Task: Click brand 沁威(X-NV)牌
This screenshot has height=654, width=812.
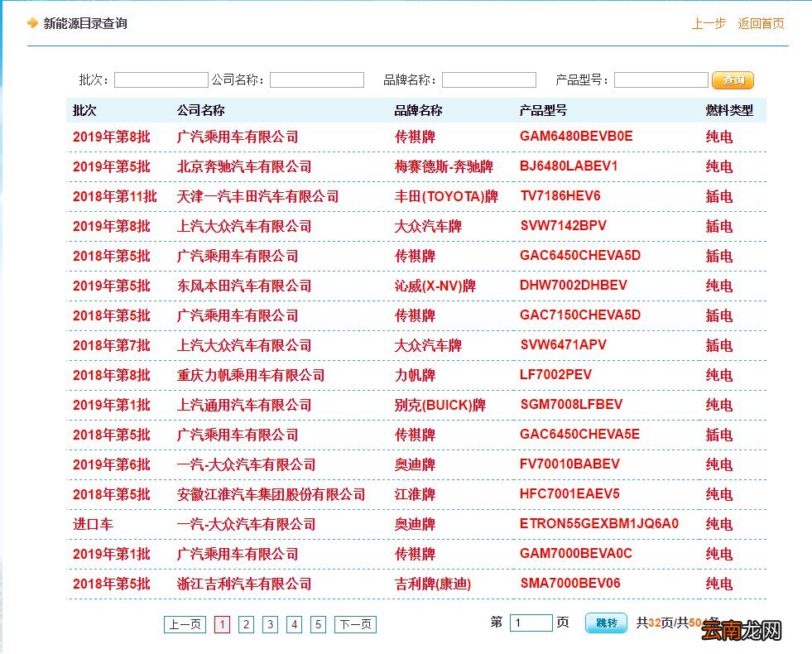Action: [x=435, y=286]
